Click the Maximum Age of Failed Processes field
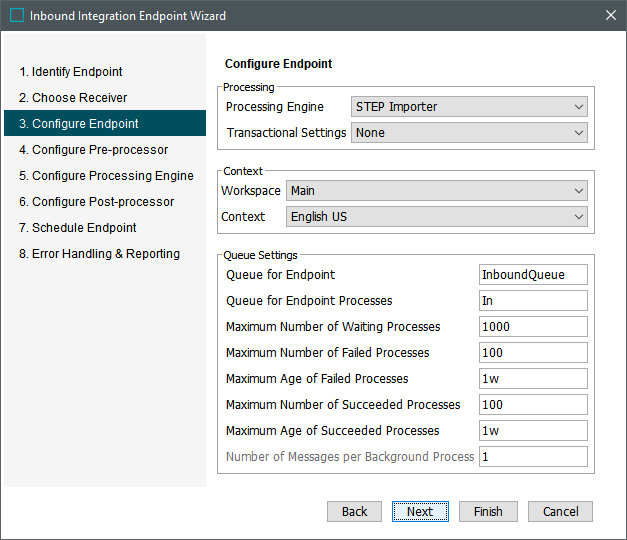 click(533, 379)
